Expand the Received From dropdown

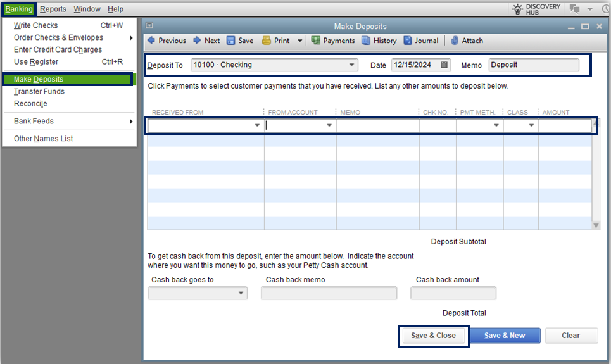[x=257, y=125]
